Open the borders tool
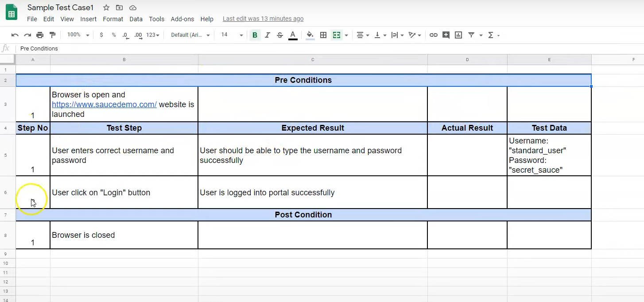644x302 pixels. pos(323,35)
